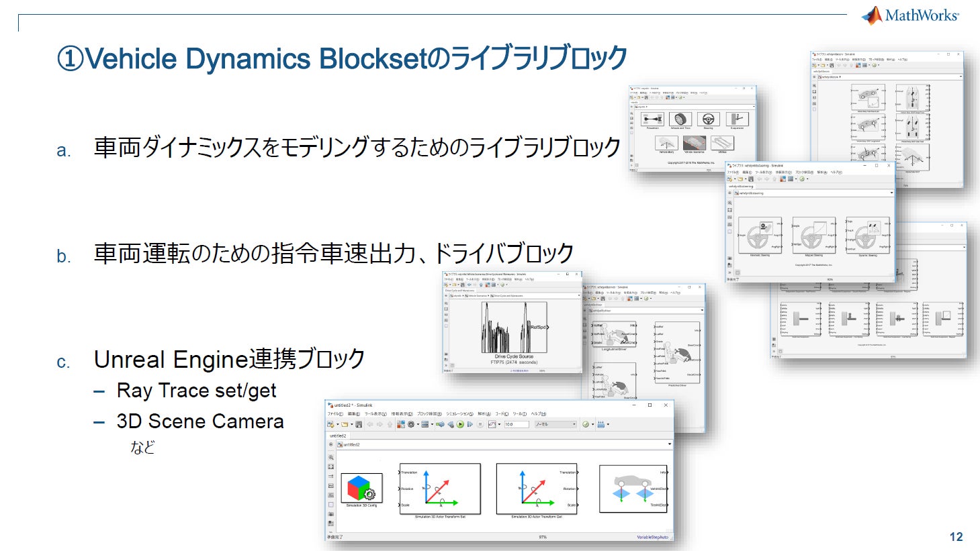This screenshot has height=551, width=980.
Task: Click the stop simulation button in untitled2
Action: 480,424
